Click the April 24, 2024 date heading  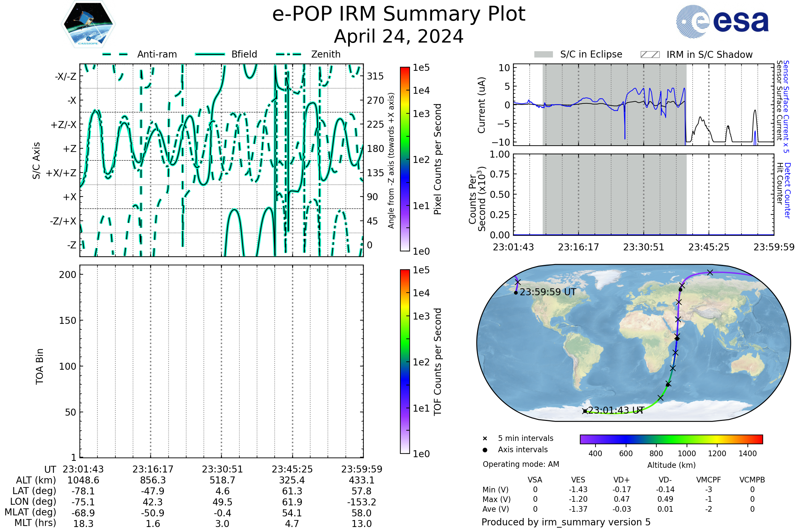[399, 36]
